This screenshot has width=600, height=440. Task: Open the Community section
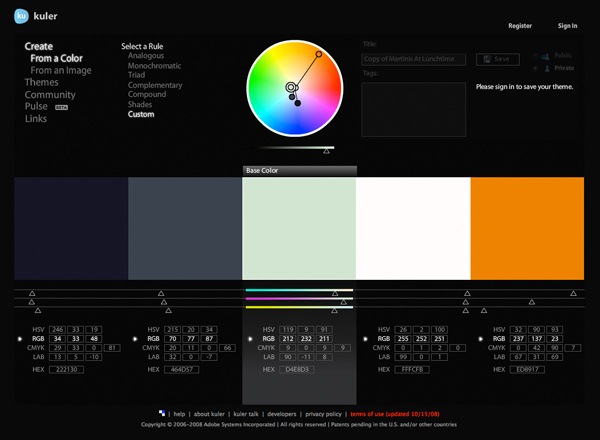pos(50,94)
